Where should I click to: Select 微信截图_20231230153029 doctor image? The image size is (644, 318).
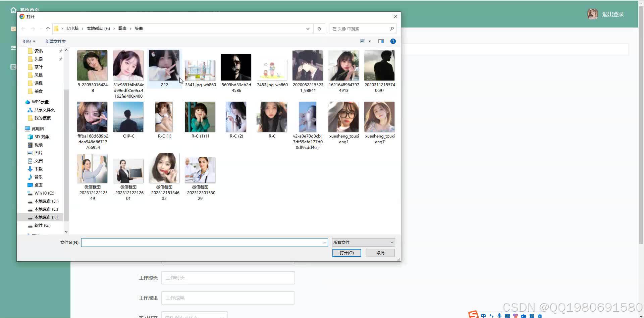coord(200,178)
